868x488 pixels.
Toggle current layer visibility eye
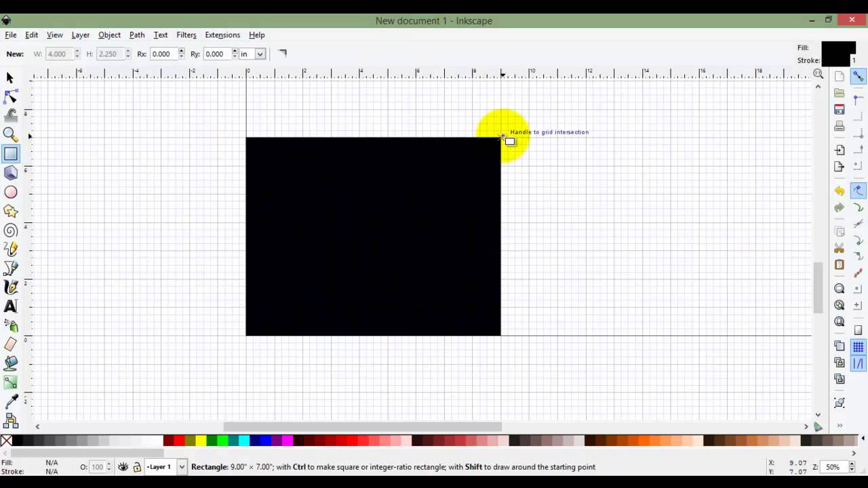(x=123, y=467)
